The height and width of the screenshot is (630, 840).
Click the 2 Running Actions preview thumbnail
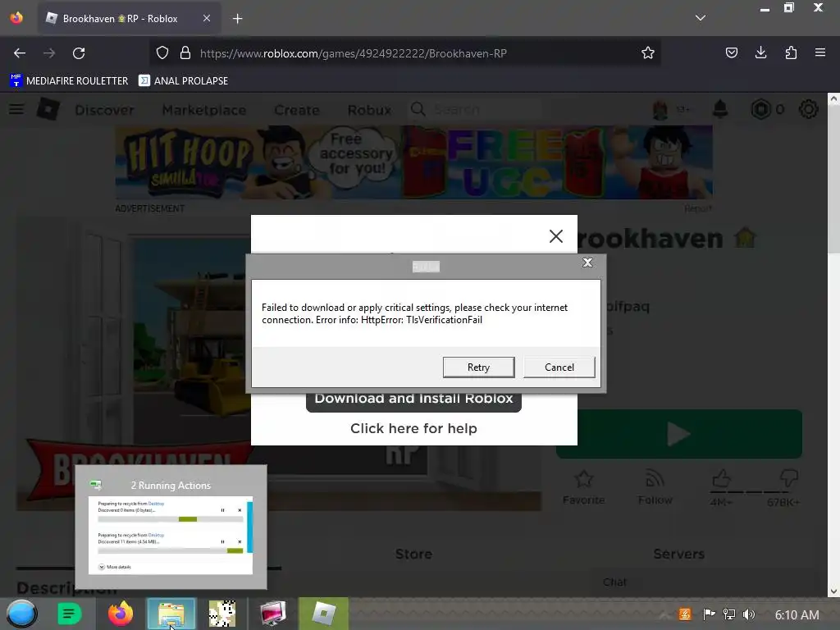(171, 535)
